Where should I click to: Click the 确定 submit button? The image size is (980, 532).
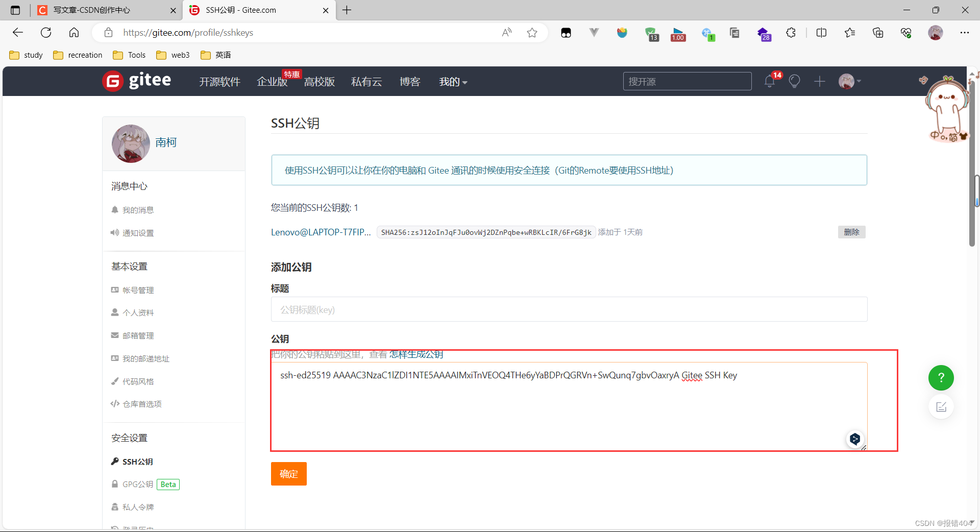coord(288,473)
